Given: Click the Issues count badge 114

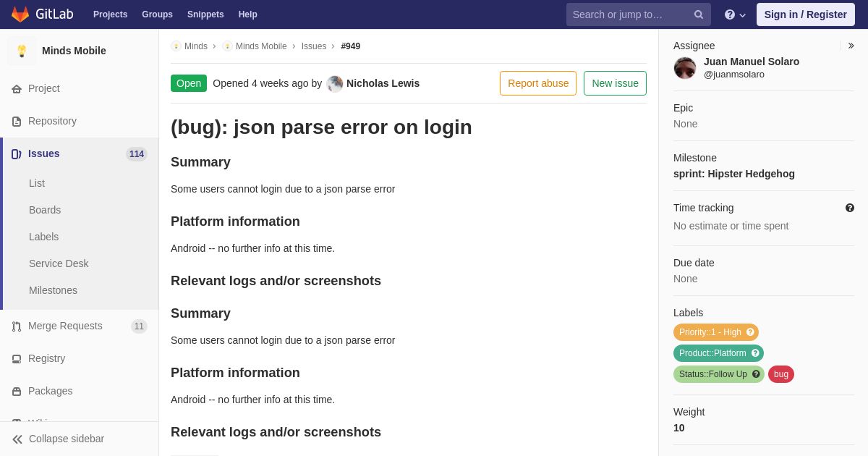Looking at the screenshot, I should click(x=137, y=154).
